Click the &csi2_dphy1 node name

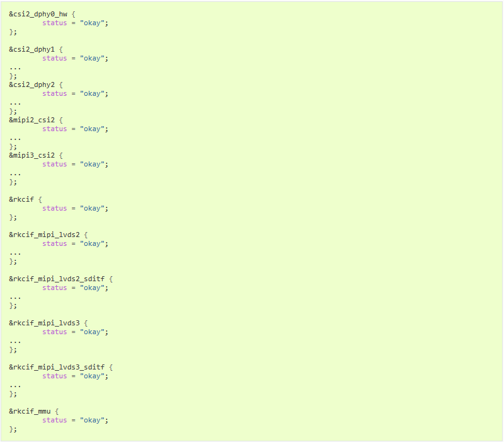(32, 50)
